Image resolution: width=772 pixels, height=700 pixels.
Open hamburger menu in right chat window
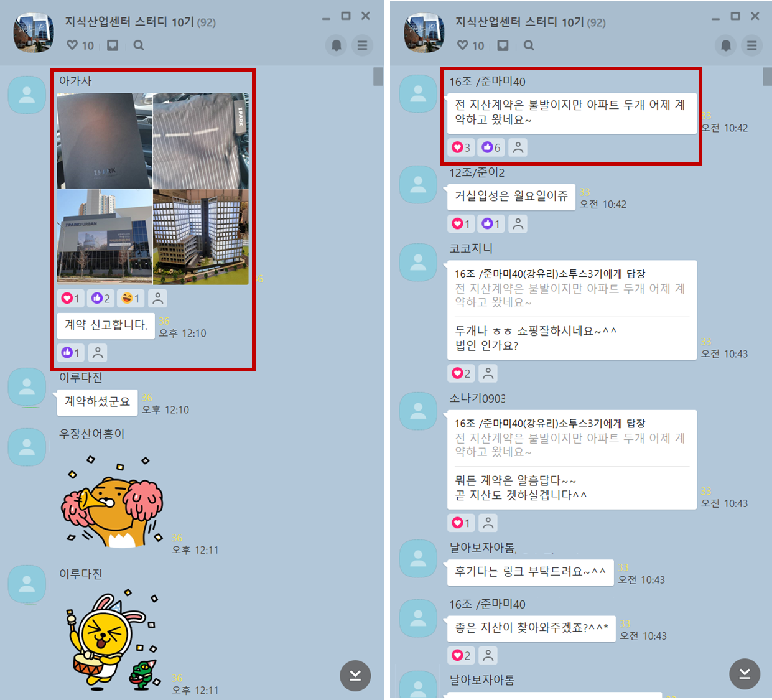click(x=752, y=45)
